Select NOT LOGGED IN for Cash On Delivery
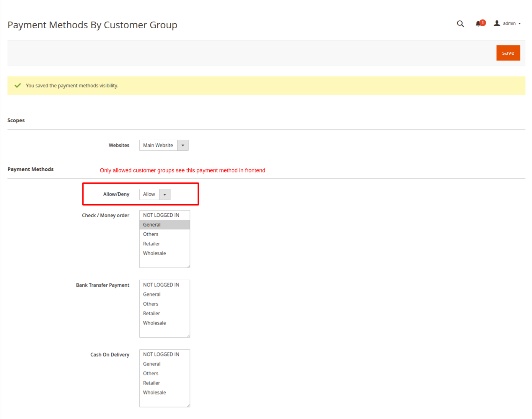532x419 pixels. [x=161, y=354]
